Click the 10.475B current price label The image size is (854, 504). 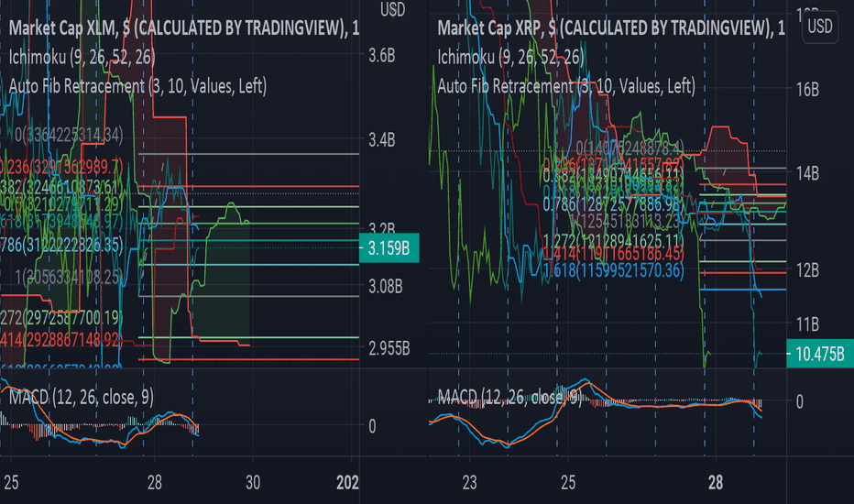(x=820, y=354)
